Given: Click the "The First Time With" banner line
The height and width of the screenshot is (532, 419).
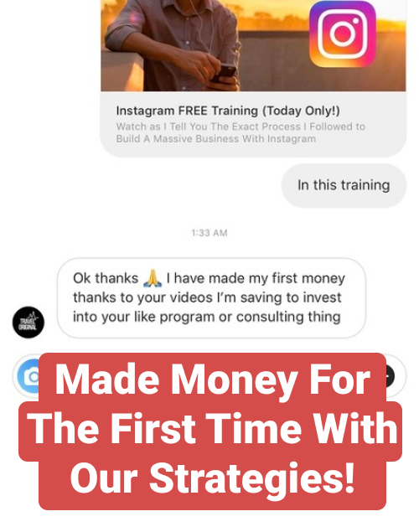Looking at the screenshot, I should (x=211, y=428).
